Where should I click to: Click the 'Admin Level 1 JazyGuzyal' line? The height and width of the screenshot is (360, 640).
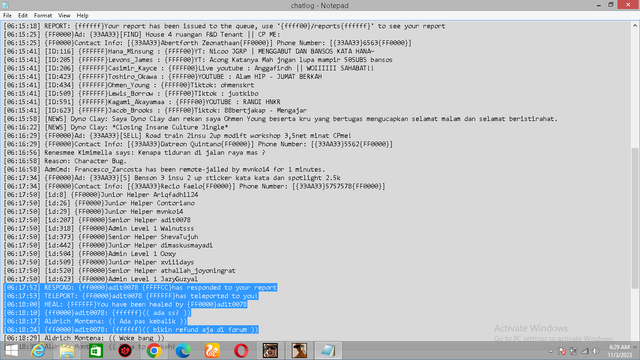pos(101,279)
